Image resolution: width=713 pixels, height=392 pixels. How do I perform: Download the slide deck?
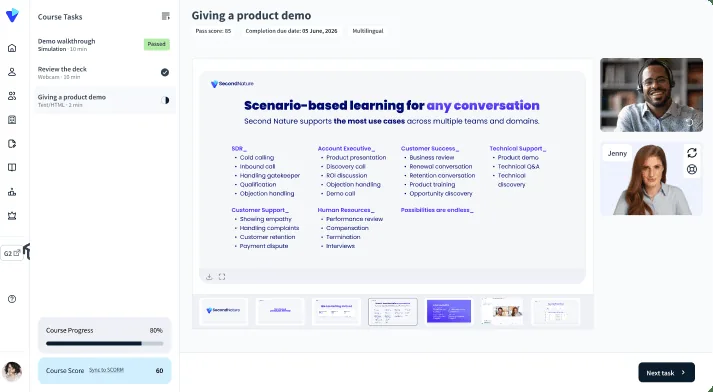click(209, 276)
